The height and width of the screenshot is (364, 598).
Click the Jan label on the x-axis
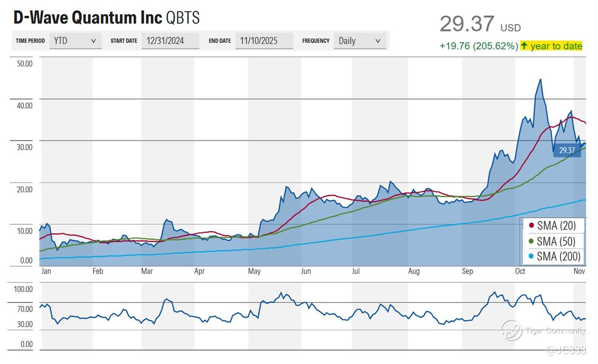pos(46,271)
